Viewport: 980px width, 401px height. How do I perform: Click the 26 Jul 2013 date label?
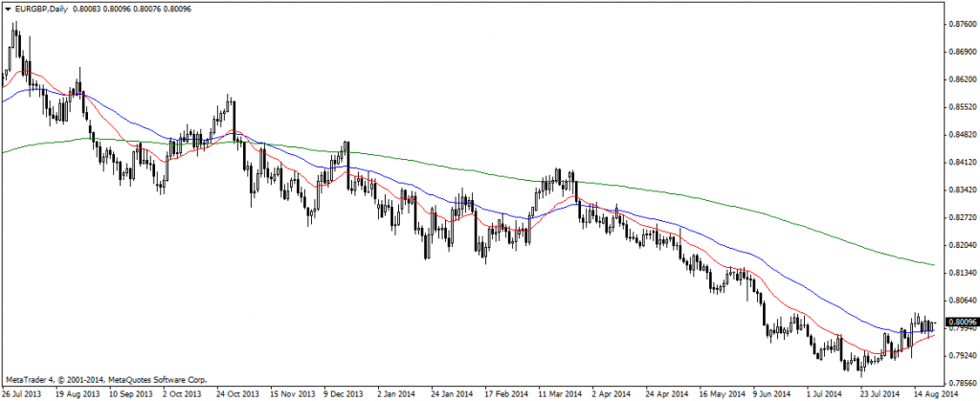(x=22, y=392)
